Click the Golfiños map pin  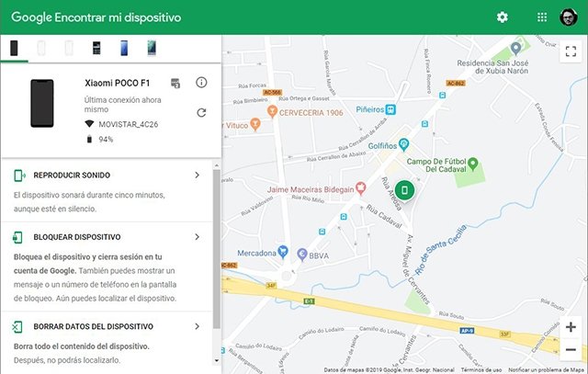tap(403, 144)
